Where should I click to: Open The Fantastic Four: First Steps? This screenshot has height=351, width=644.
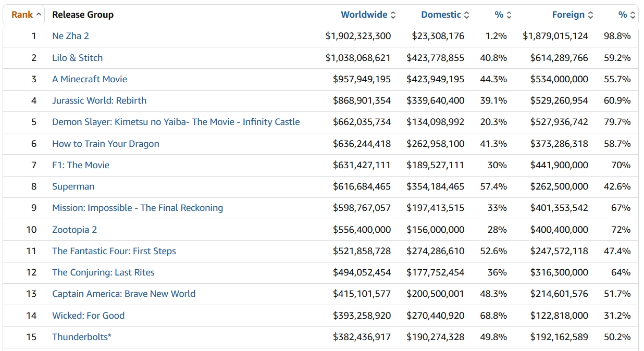(x=114, y=251)
